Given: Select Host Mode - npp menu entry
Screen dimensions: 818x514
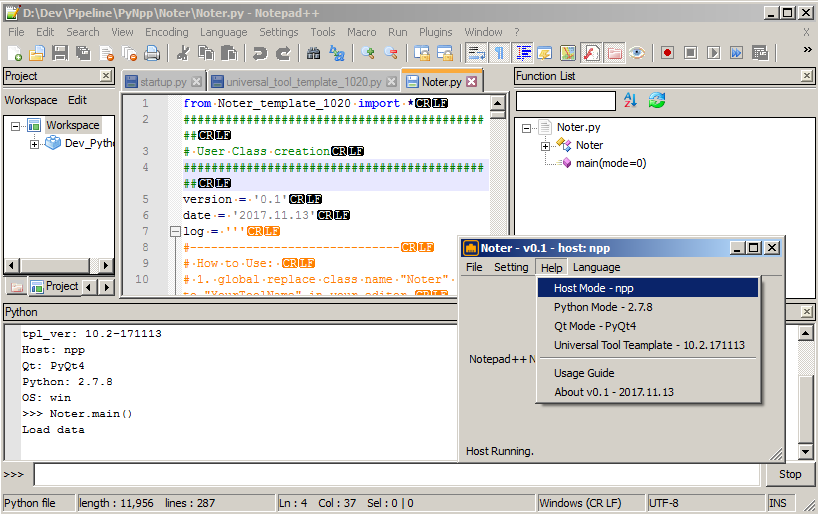Looking at the screenshot, I should pos(648,288).
